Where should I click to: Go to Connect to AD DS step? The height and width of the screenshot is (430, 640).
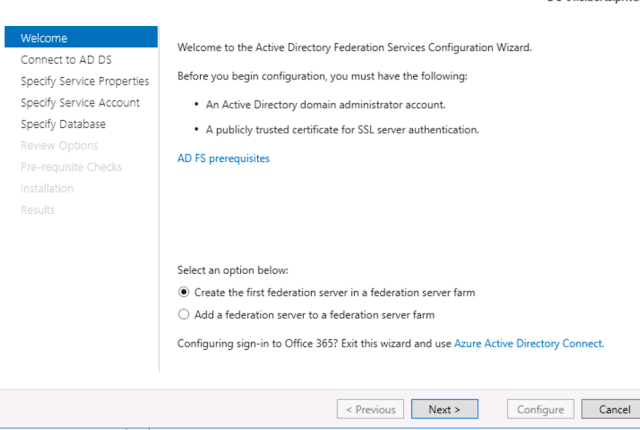pos(66,60)
